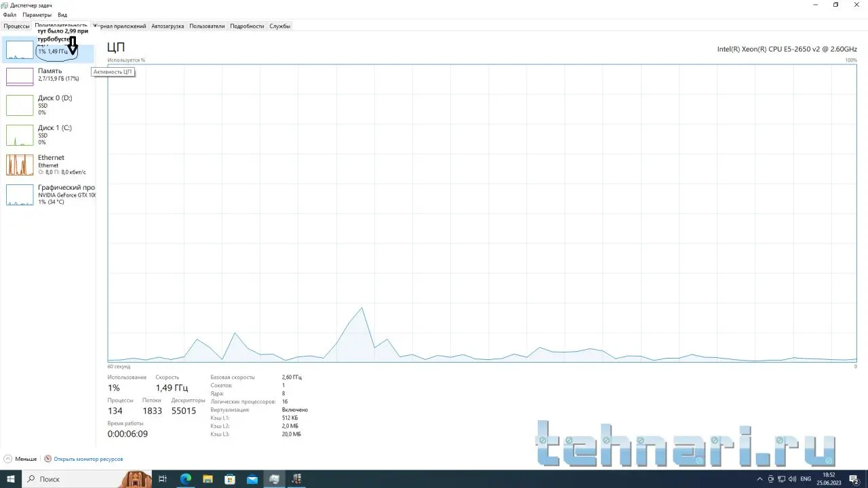Launch Microsoft Edge from the taskbar
868x488 pixels.
click(185, 479)
